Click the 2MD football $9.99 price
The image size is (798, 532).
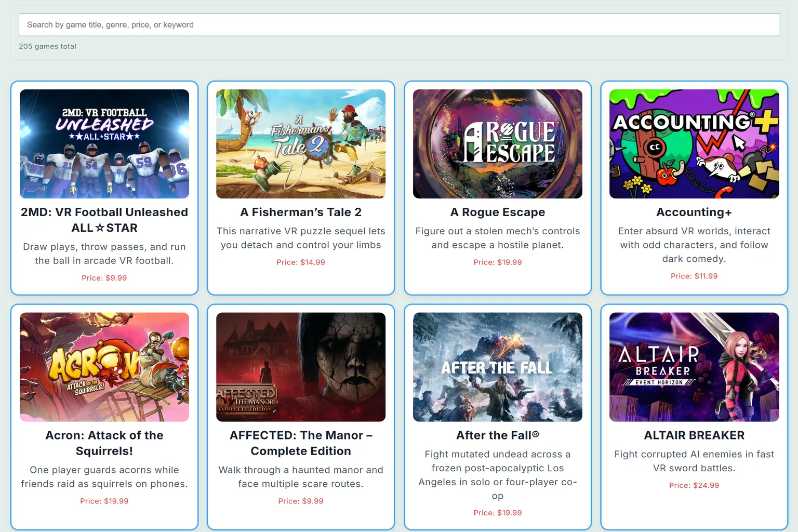click(104, 278)
